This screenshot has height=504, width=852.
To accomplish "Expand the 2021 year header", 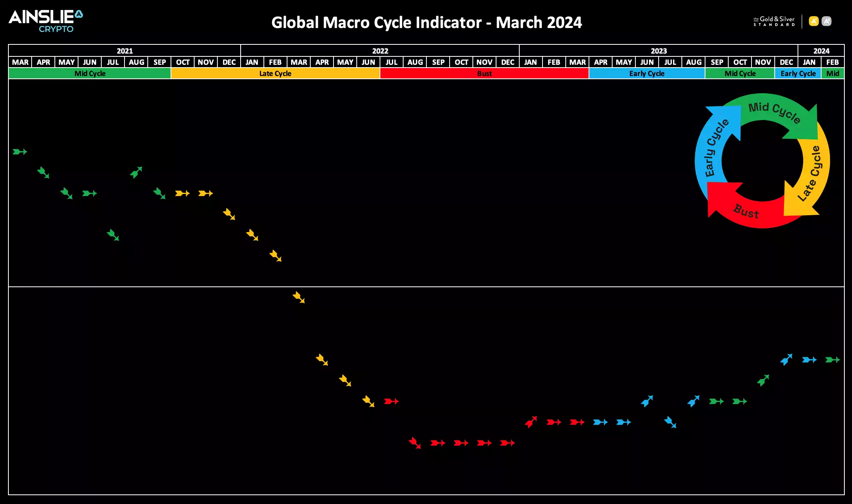I will coord(124,51).
